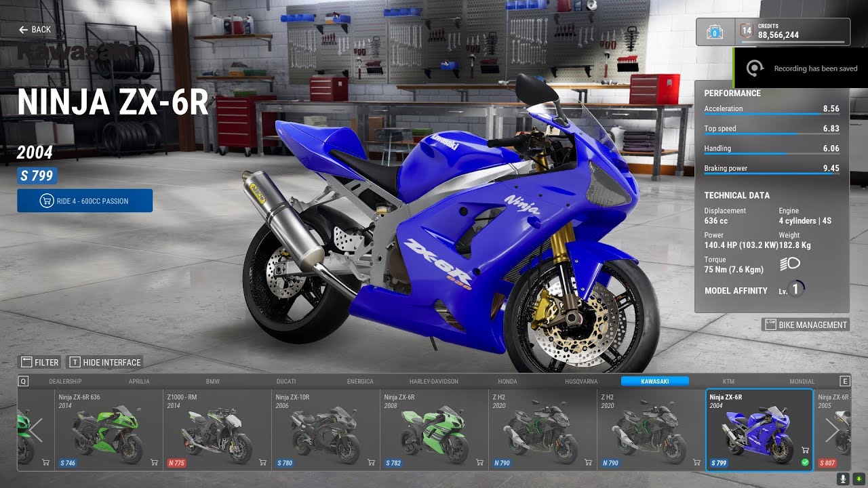Click the Displacement 636 cc value
This screenshot has height=488, width=868.
(x=715, y=221)
